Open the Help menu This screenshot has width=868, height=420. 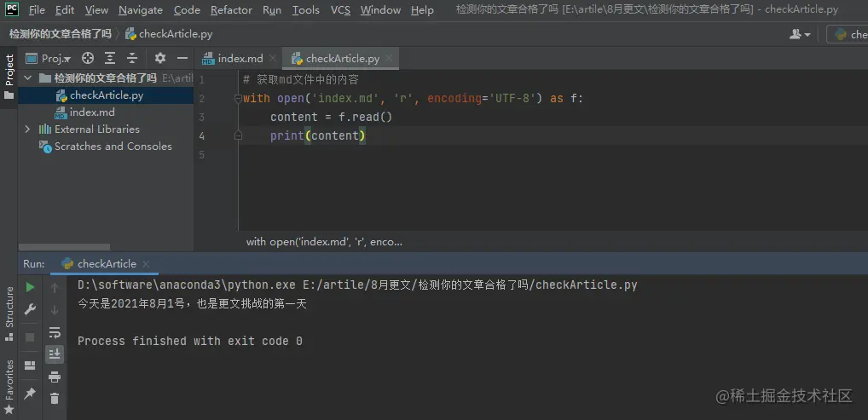tap(422, 10)
